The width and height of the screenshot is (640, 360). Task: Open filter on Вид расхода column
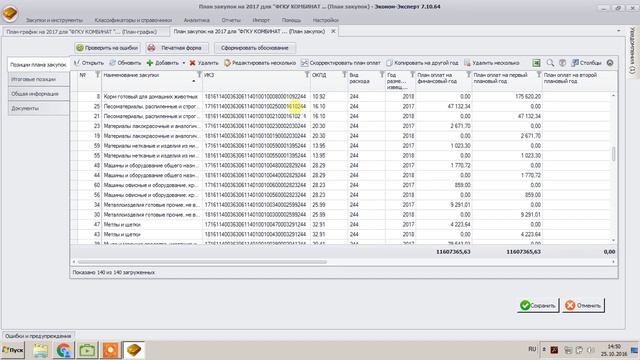click(382, 75)
